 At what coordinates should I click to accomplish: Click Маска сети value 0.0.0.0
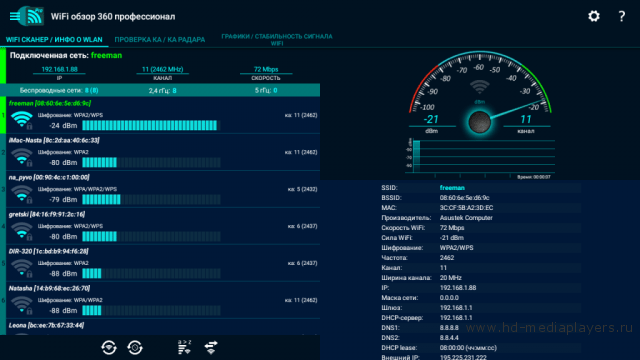(x=449, y=298)
